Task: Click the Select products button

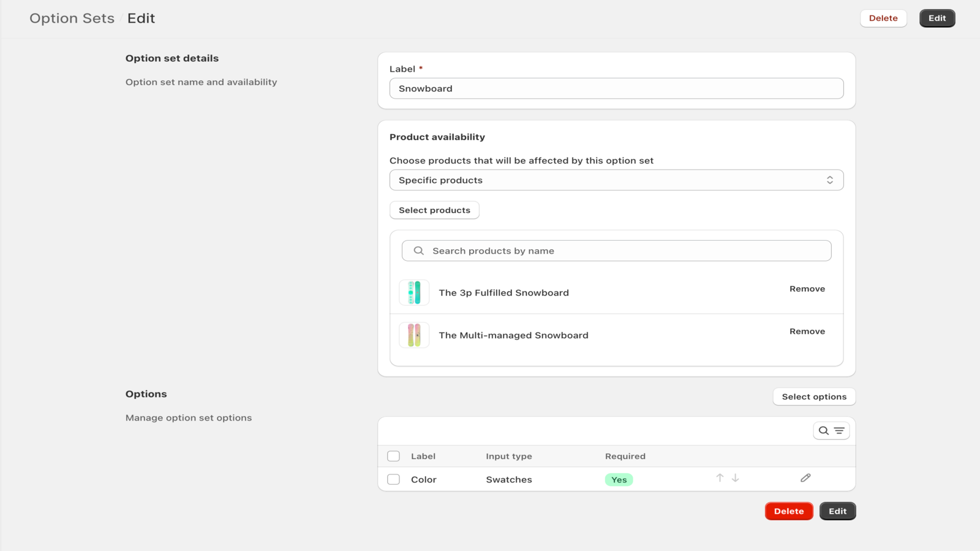Action: click(x=434, y=210)
